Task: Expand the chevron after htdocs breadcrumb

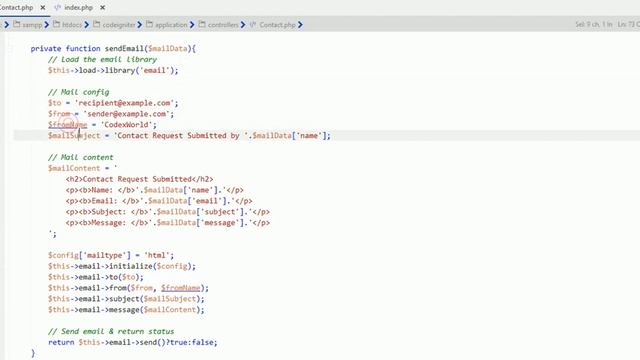Action: point(87,25)
